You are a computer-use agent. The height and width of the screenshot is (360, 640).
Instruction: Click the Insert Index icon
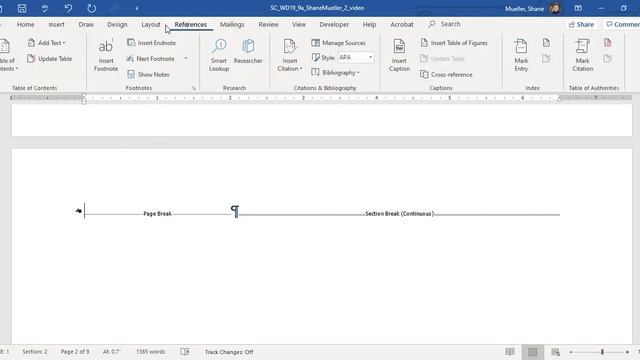point(546,42)
